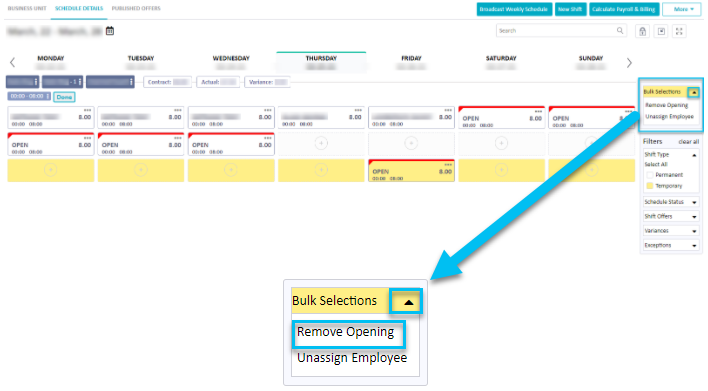Viewport: 708px width, 391px height.
Task: Open options on Saturday OPEN shift
Action: (x=538, y=111)
